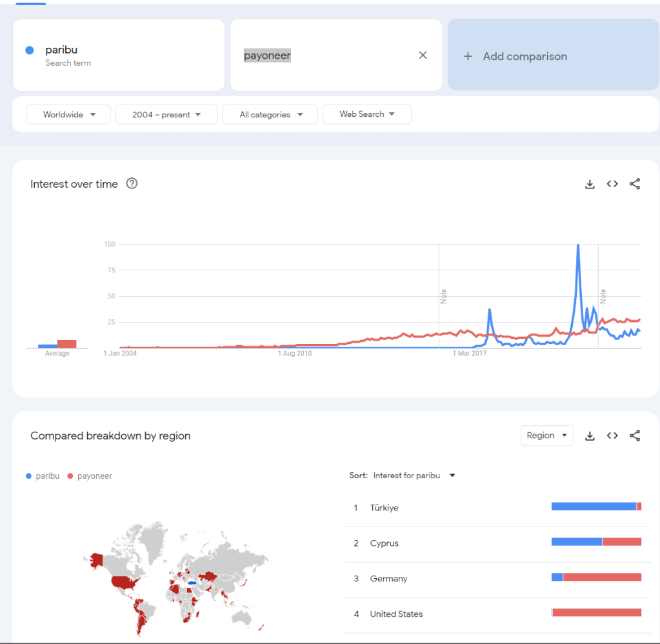Download Interest over time chart data

coord(590,184)
